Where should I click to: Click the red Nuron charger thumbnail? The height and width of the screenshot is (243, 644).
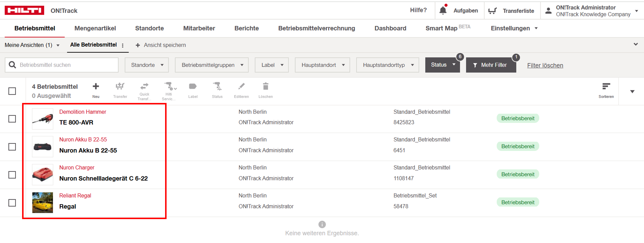point(42,175)
